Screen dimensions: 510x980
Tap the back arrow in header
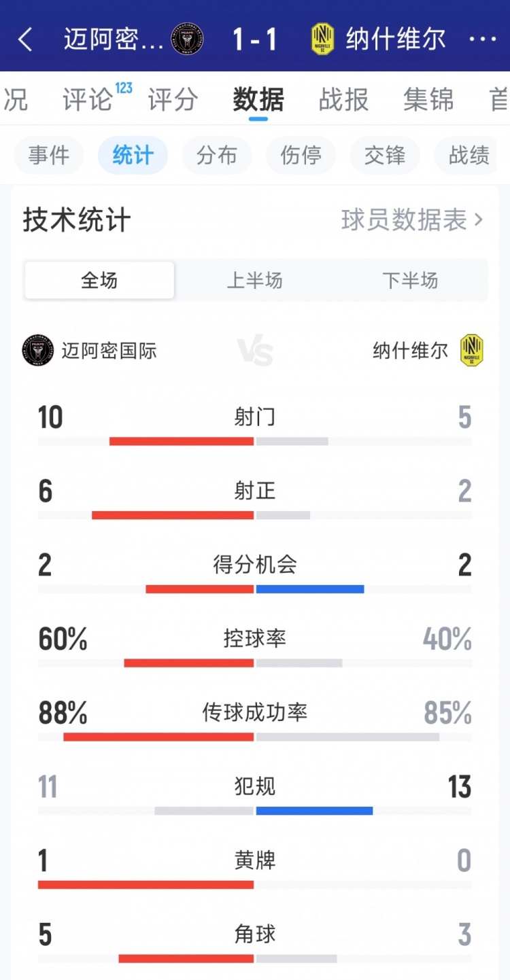25,39
